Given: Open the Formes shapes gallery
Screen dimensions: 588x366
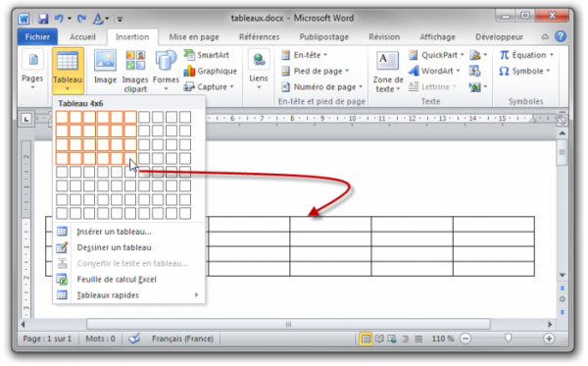Looking at the screenshot, I should pos(166,71).
